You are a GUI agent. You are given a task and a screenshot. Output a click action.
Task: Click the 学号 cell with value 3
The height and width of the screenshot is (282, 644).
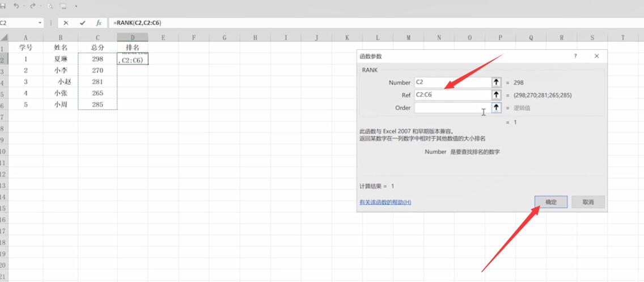click(26, 82)
